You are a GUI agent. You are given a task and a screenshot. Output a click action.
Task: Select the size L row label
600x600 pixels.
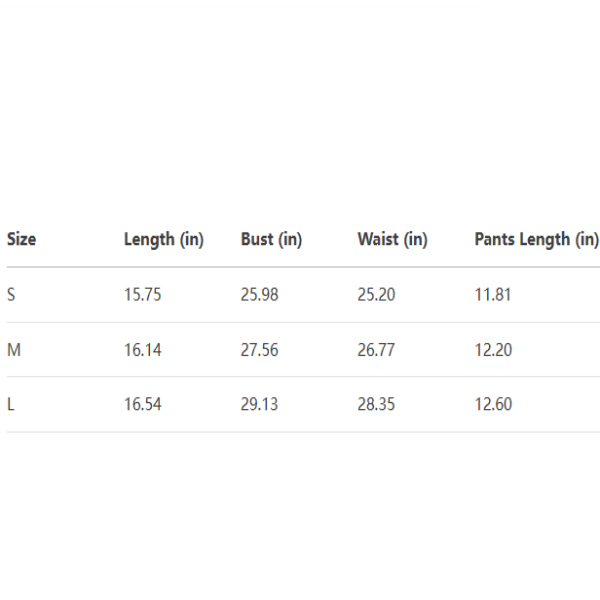[x=11, y=405]
